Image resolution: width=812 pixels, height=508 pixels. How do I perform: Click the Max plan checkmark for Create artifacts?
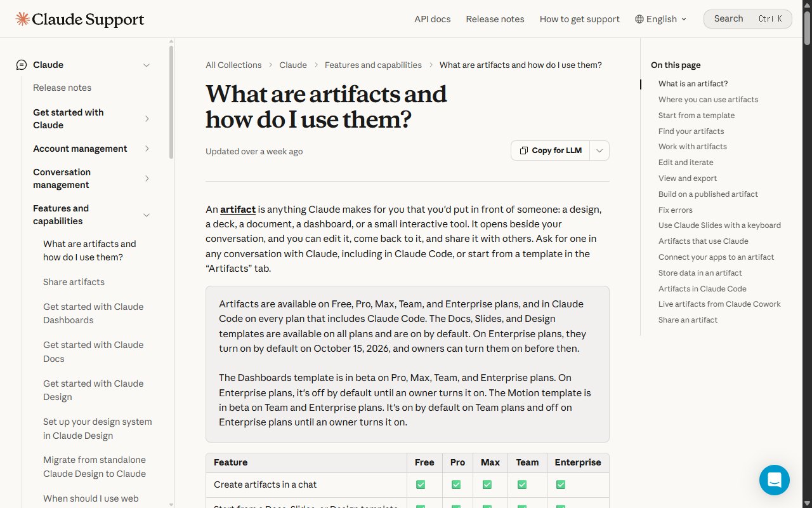pyautogui.click(x=487, y=485)
